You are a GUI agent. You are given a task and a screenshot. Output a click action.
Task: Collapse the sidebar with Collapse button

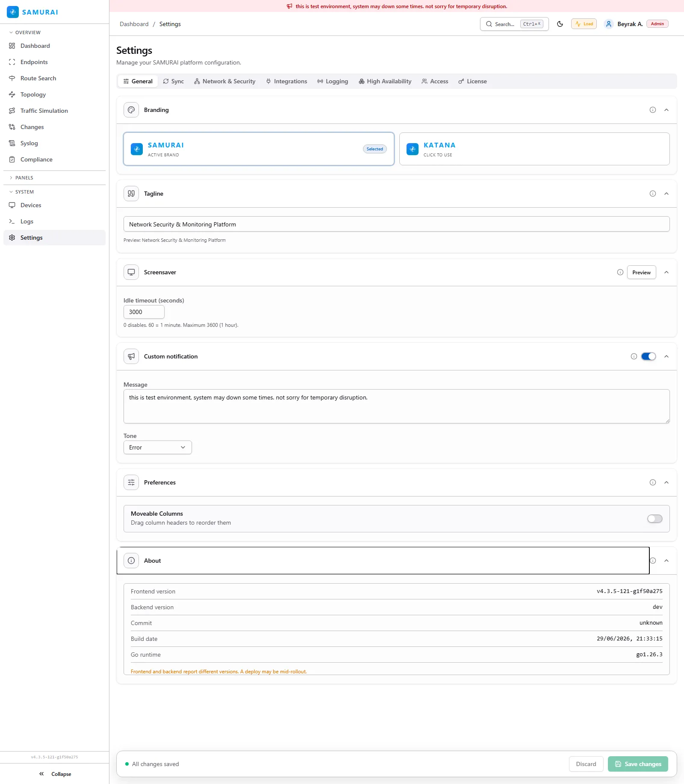[x=55, y=774]
